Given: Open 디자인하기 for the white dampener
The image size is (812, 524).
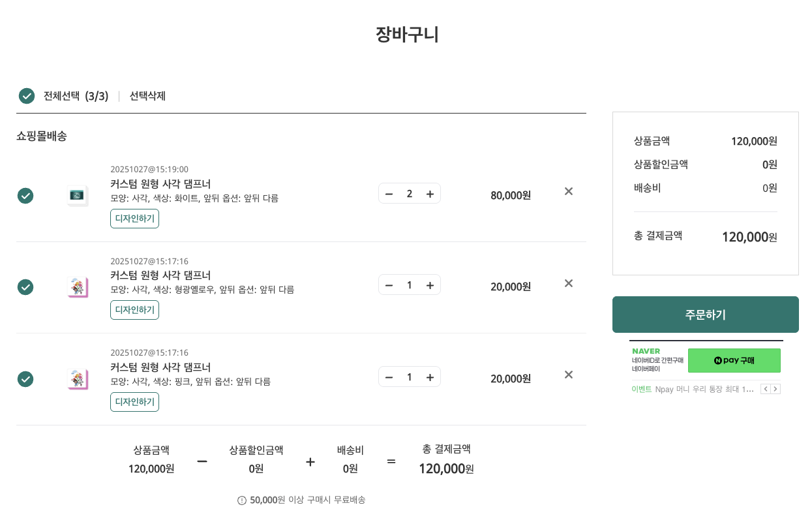Looking at the screenshot, I should pos(134,219).
